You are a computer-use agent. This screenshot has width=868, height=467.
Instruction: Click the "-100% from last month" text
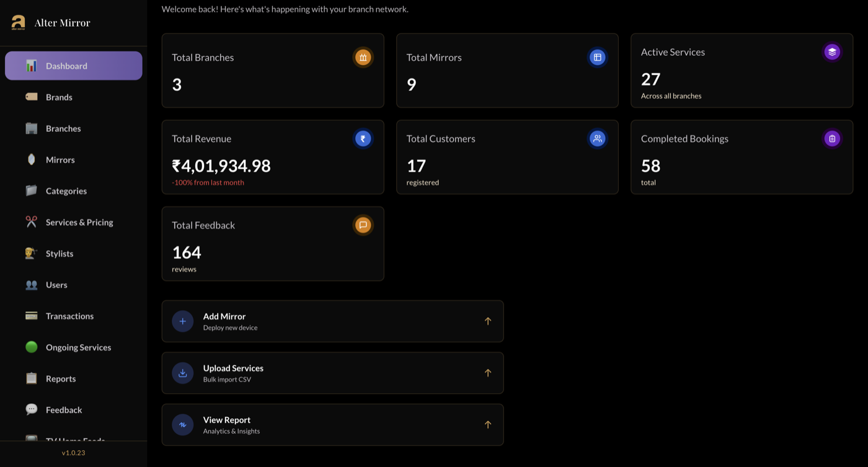[x=208, y=183]
